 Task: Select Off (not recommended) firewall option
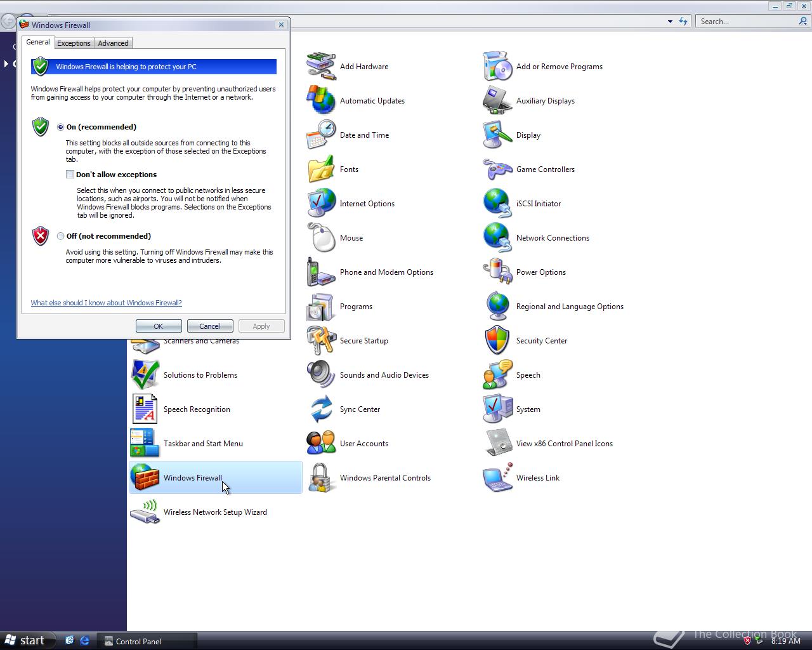click(x=61, y=236)
